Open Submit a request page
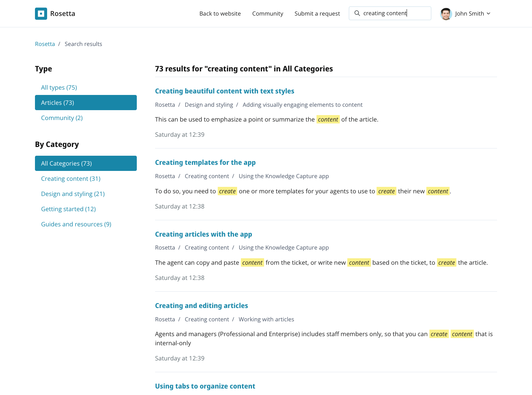Viewport: 532px width, 395px height. tap(317, 14)
